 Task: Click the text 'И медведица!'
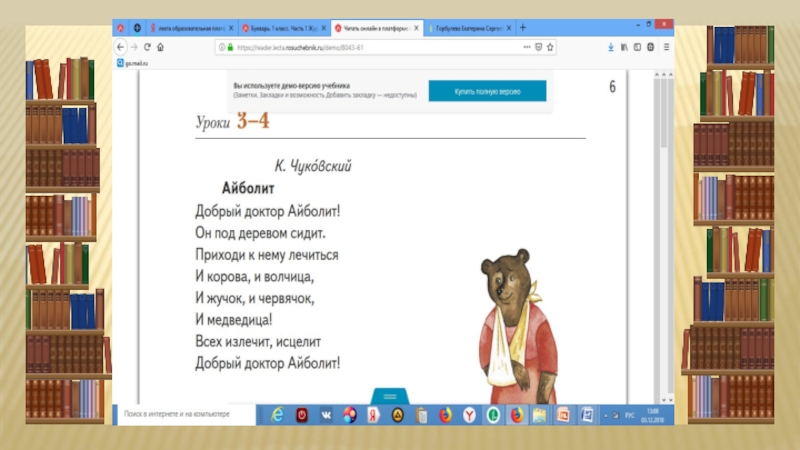234,320
